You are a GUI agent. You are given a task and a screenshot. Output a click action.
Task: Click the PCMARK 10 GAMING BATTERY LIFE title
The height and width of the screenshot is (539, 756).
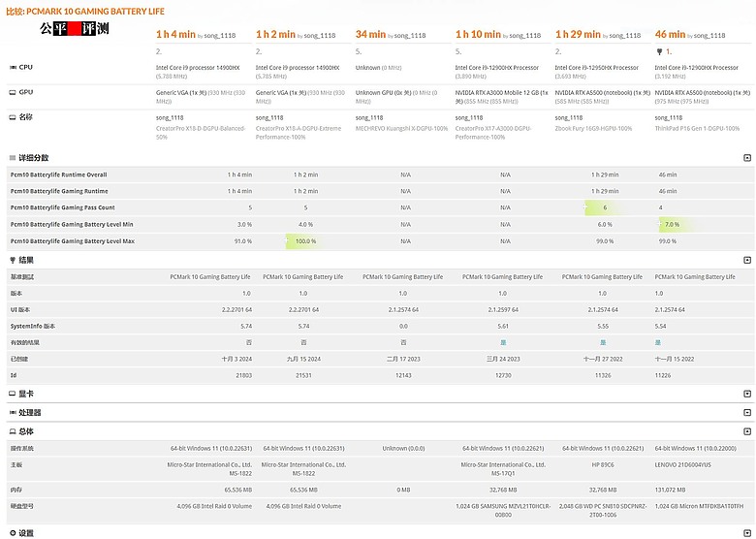point(95,11)
